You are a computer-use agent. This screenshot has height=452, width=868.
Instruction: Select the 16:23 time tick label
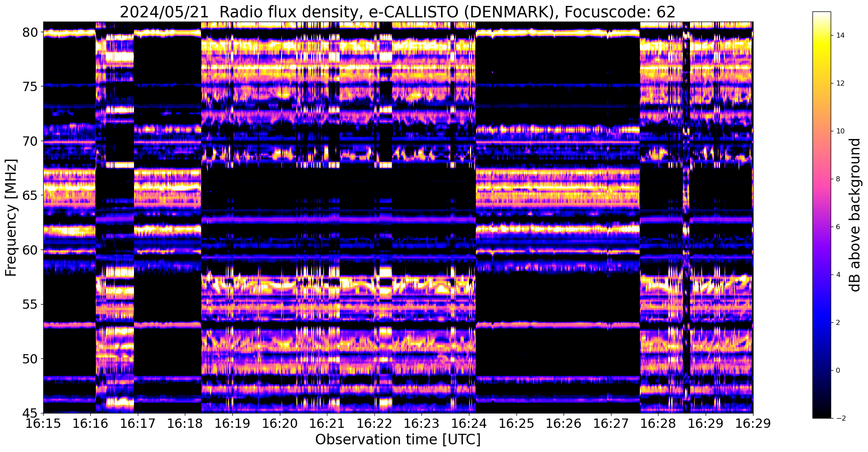[421, 424]
